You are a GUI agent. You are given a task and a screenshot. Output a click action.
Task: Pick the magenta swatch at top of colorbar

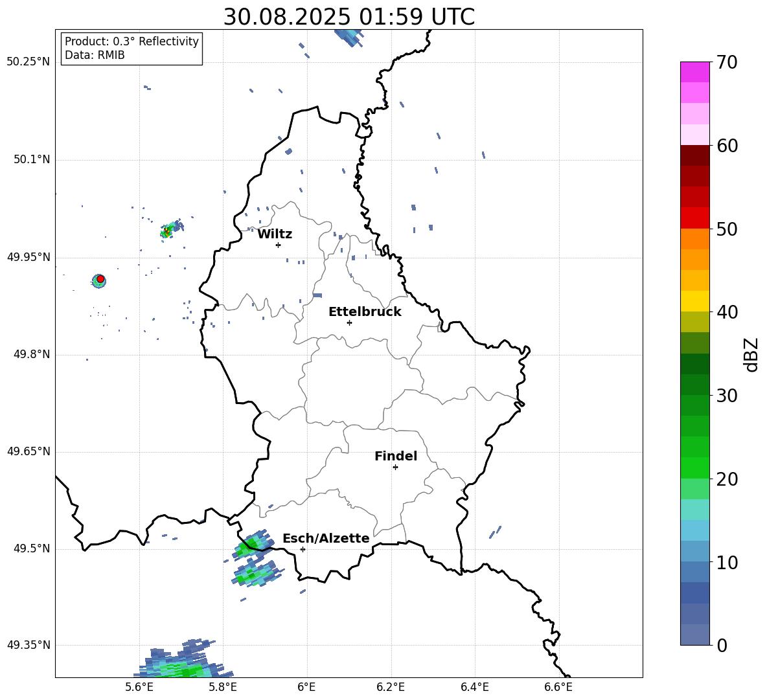coord(694,72)
